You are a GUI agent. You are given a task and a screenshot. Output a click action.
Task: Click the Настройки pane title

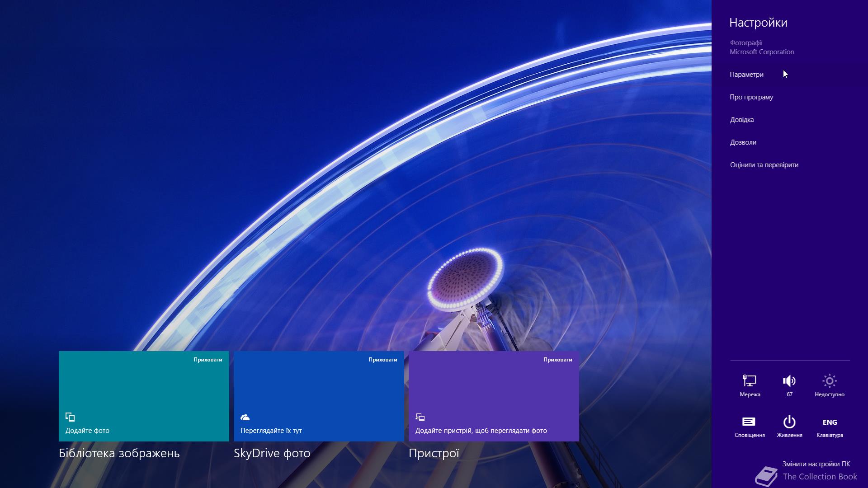[x=758, y=23]
